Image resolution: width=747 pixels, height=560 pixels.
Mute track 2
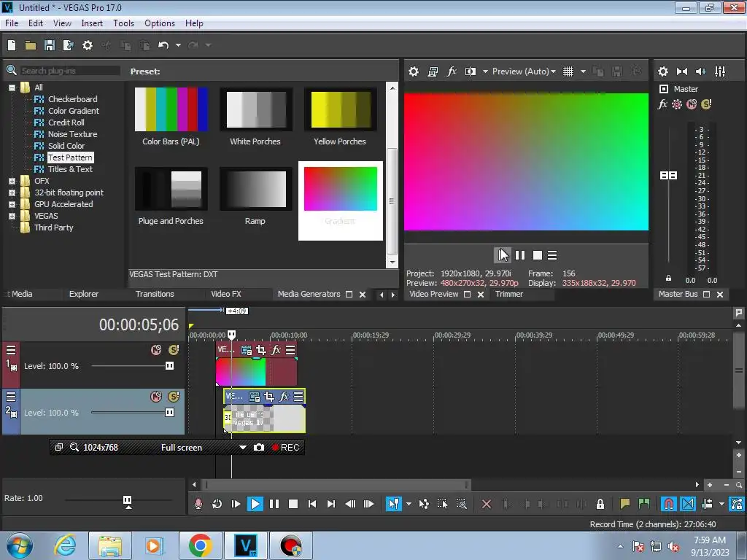156,396
